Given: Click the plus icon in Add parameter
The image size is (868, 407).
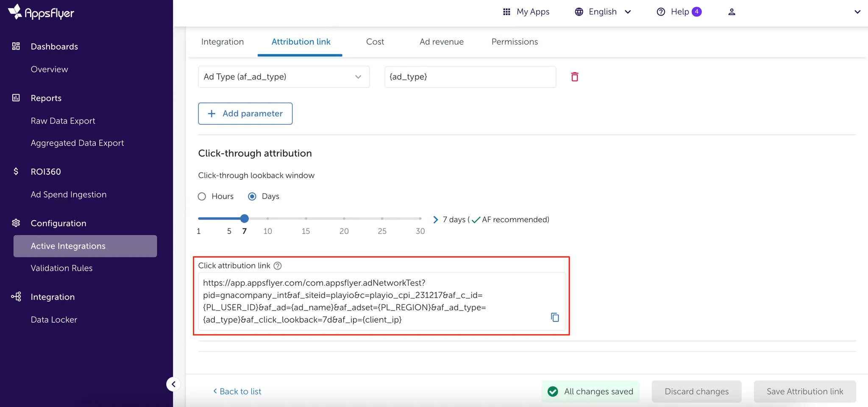Looking at the screenshot, I should click(x=211, y=114).
